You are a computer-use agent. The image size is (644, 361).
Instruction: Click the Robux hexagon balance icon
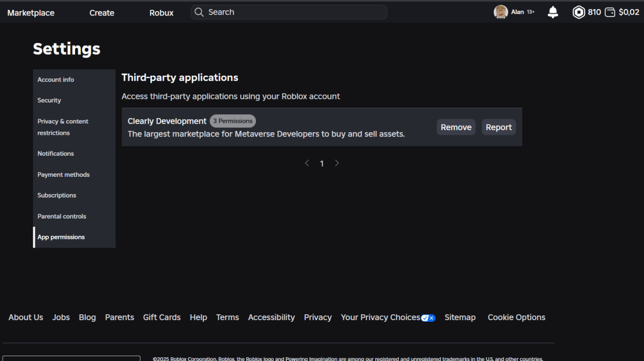pos(579,12)
